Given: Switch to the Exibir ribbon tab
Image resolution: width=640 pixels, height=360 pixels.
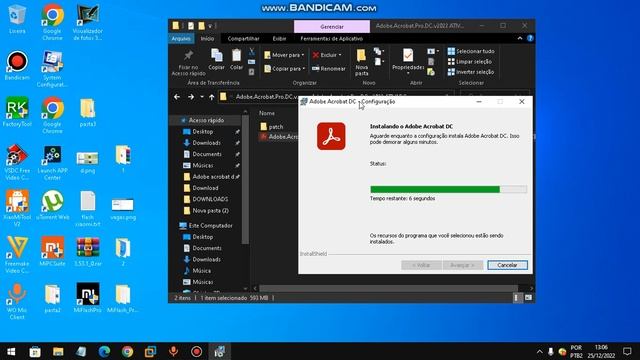Looking at the screenshot, I should 279,38.
